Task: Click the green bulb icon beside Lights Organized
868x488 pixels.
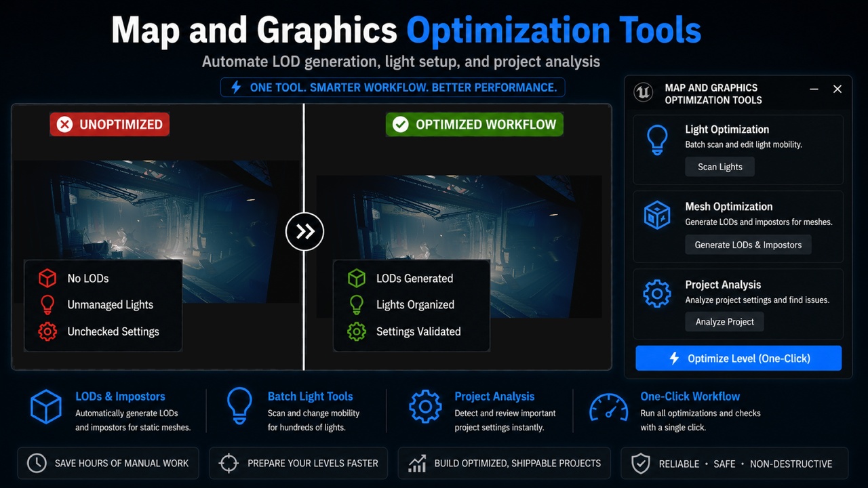Action: (357, 304)
